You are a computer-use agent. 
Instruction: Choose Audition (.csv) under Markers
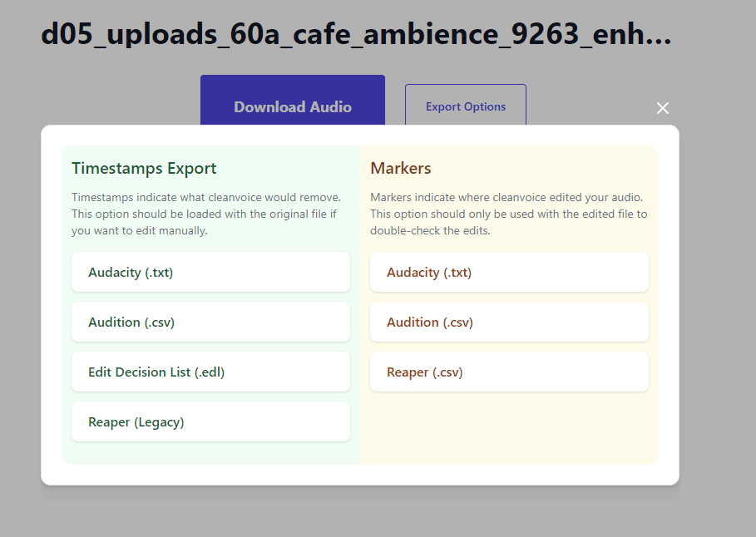click(509, 322)
